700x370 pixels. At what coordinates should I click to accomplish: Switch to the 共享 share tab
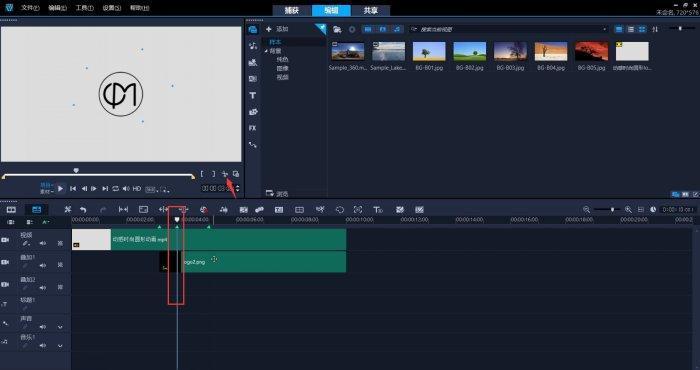click(371, 10)
